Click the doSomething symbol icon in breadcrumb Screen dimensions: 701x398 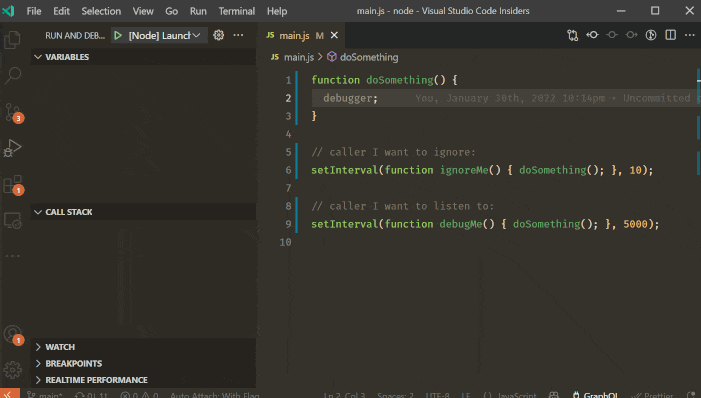(332, 57)
